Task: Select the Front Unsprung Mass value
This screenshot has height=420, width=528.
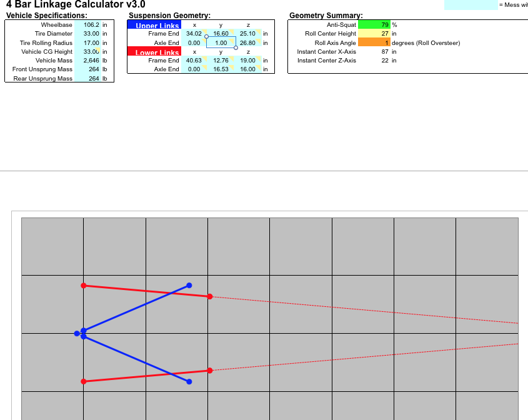Action: tap(87, 69)
